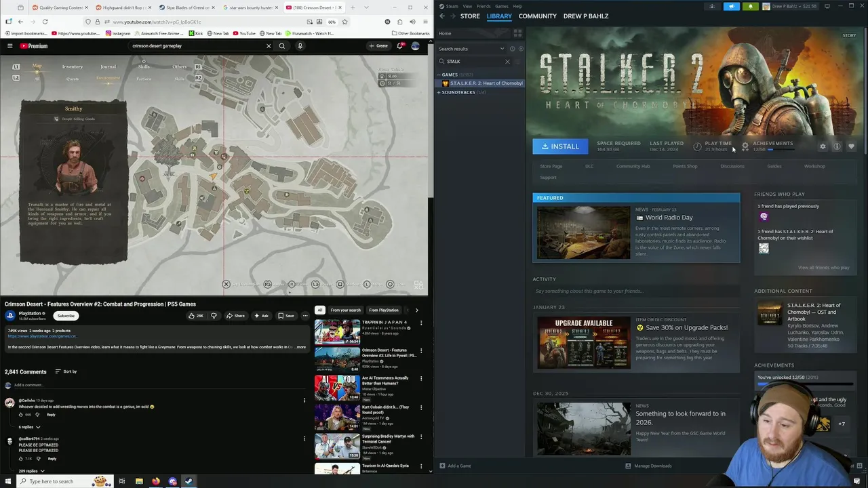
Task: Open Task View on taskbar
Action: tap(122, 481)
